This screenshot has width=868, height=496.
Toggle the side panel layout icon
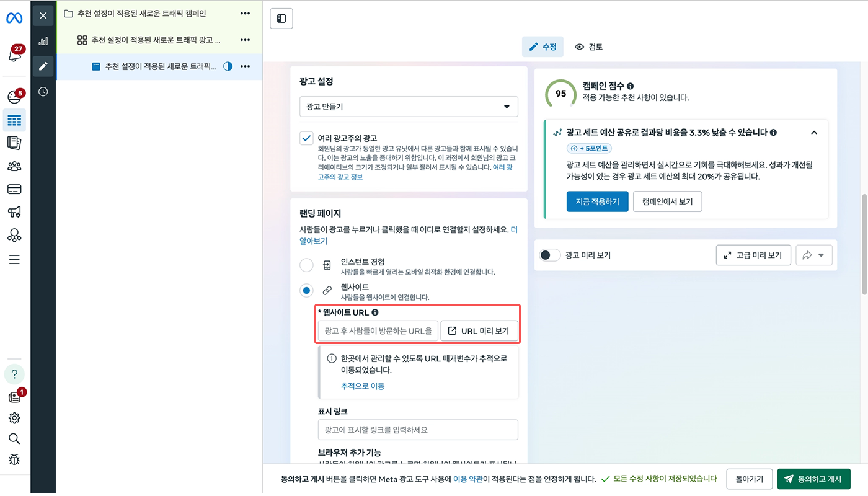click(x=281, y=19)
